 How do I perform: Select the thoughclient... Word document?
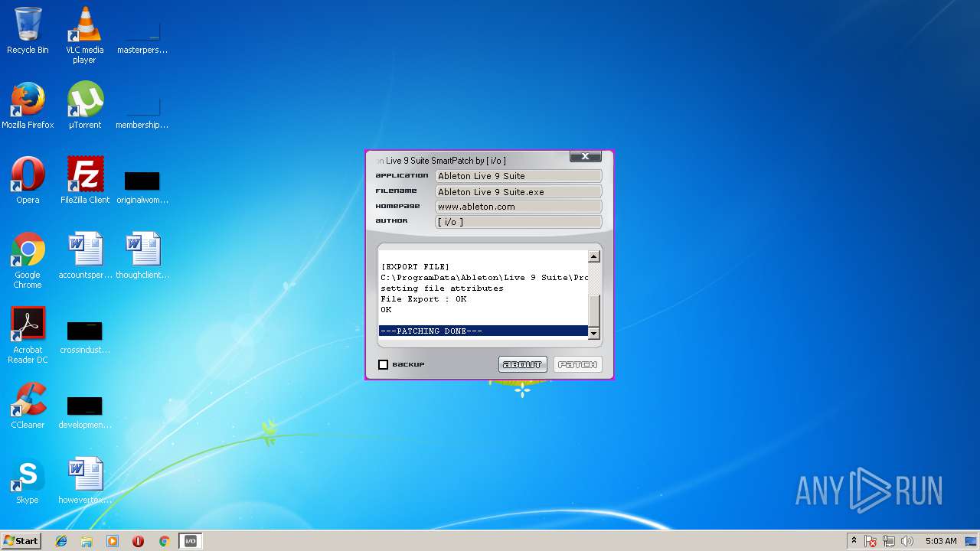[x=142, y=256]
